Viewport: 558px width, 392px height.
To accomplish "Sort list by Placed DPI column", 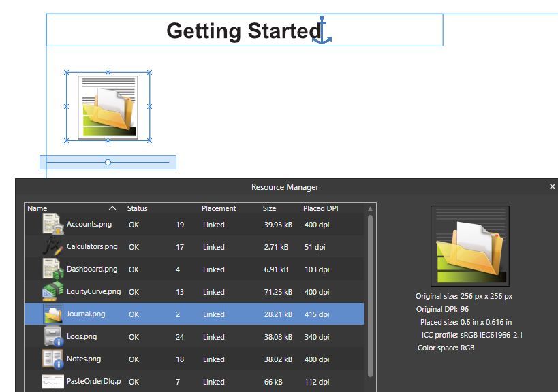I will click(x=320, y=208).
